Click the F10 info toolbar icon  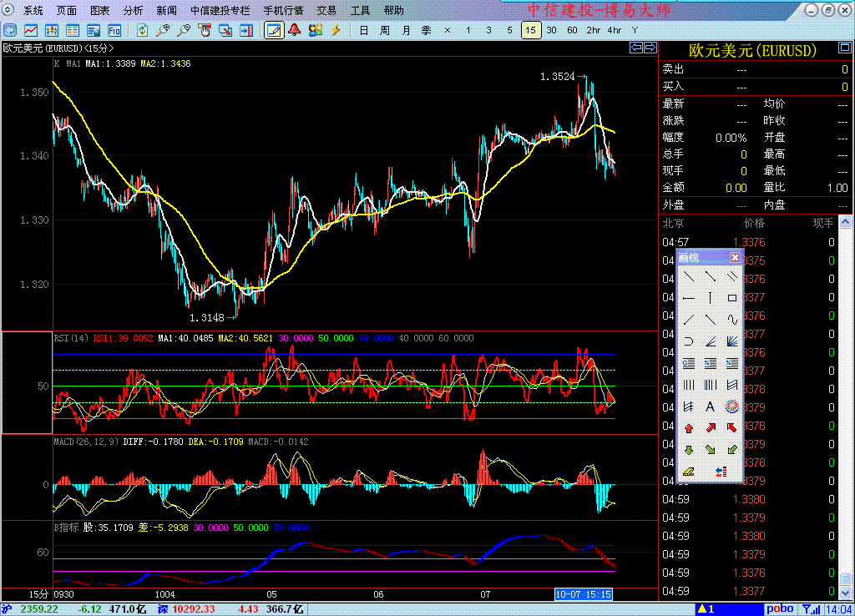tap(114, 30)
